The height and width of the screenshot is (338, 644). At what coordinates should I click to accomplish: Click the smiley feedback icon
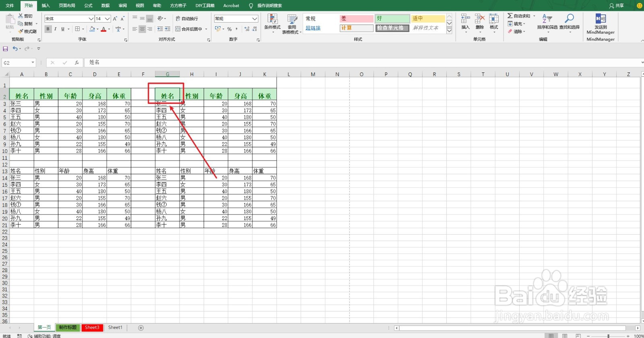[640, 6]
